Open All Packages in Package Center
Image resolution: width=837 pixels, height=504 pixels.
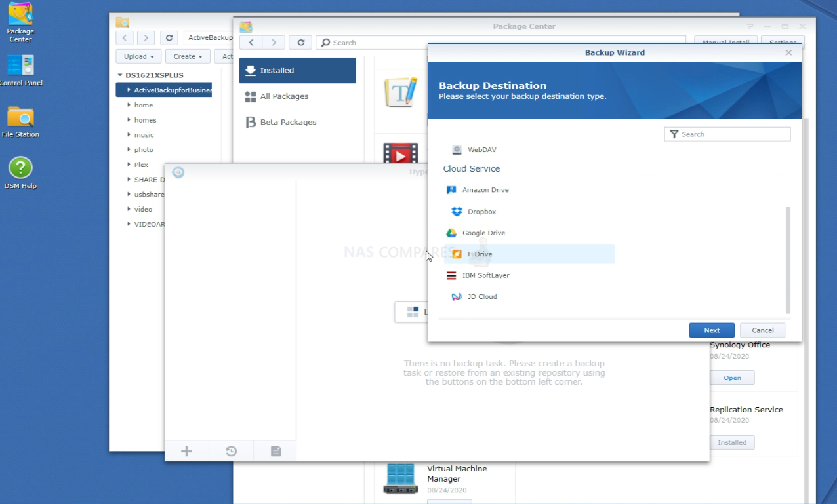298,96
